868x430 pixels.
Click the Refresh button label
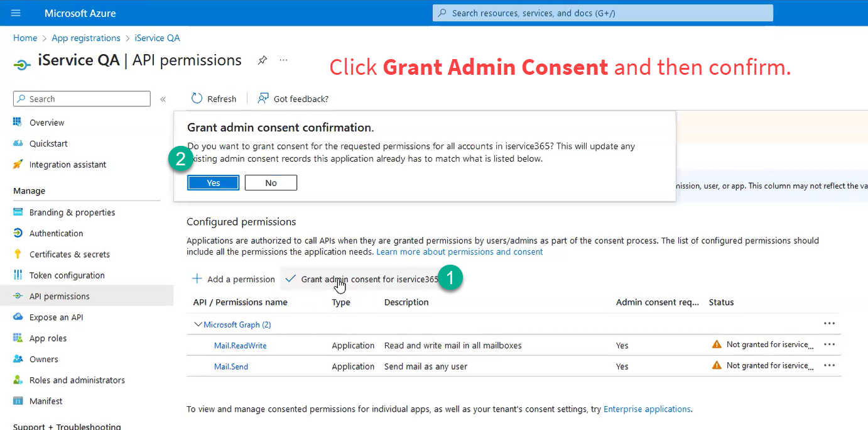(x=222, y=99)
